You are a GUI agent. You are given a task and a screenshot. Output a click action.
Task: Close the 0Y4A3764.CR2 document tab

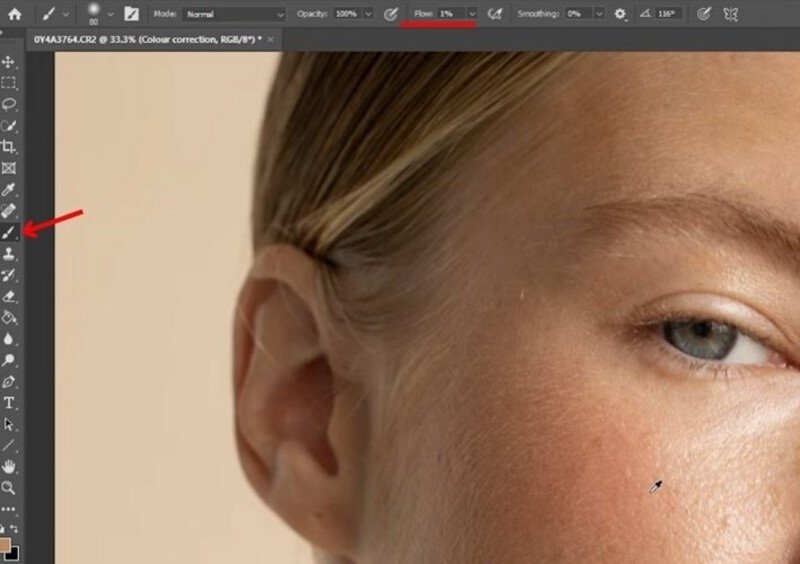pyautogui.click(x=270, y=39)
